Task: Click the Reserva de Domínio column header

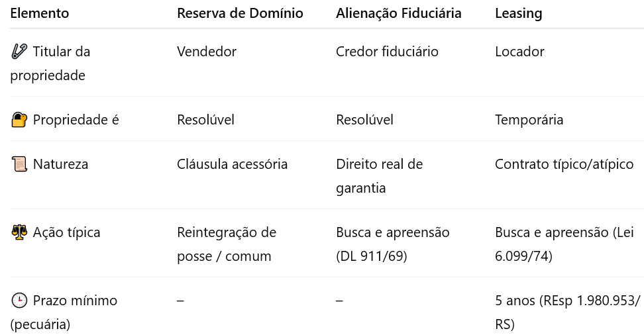Action: pyautogui.click(x=240, y=13)
